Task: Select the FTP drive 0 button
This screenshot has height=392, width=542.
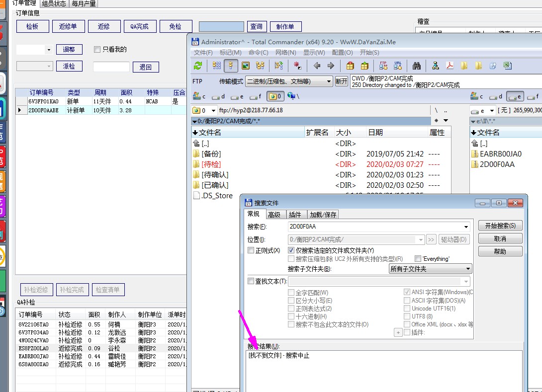Action: 275,96
